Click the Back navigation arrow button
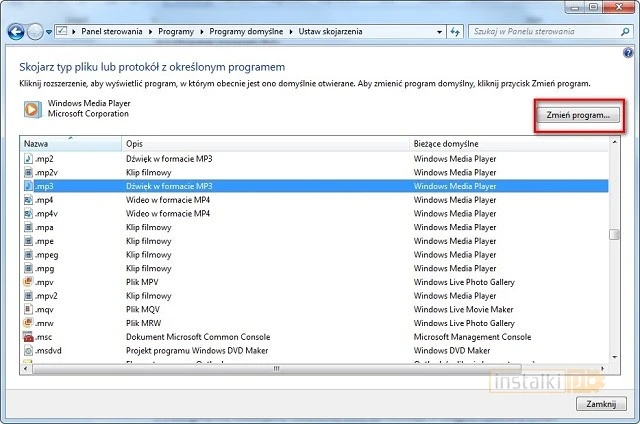Viewport: 640px width, 424px height. click(16, 32)
